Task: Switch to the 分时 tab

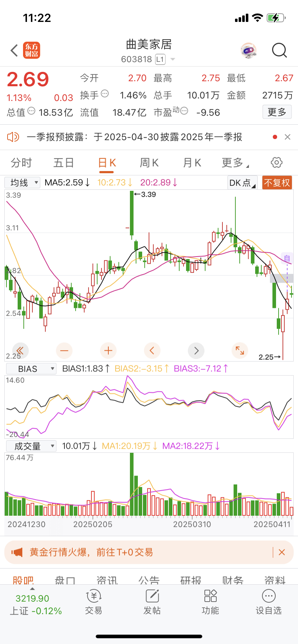Action: [21, 163]
